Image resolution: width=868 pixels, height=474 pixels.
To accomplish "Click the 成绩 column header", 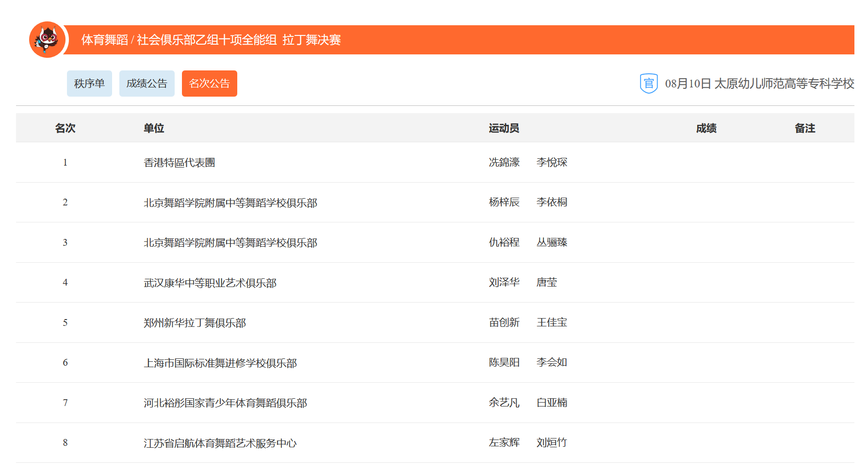I will (x=706, y=128).
